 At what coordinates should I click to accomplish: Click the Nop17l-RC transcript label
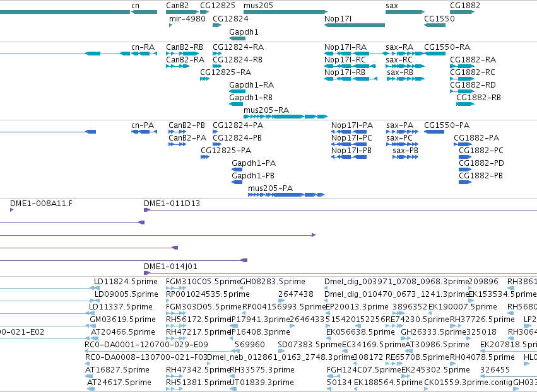tap(345, 59)
